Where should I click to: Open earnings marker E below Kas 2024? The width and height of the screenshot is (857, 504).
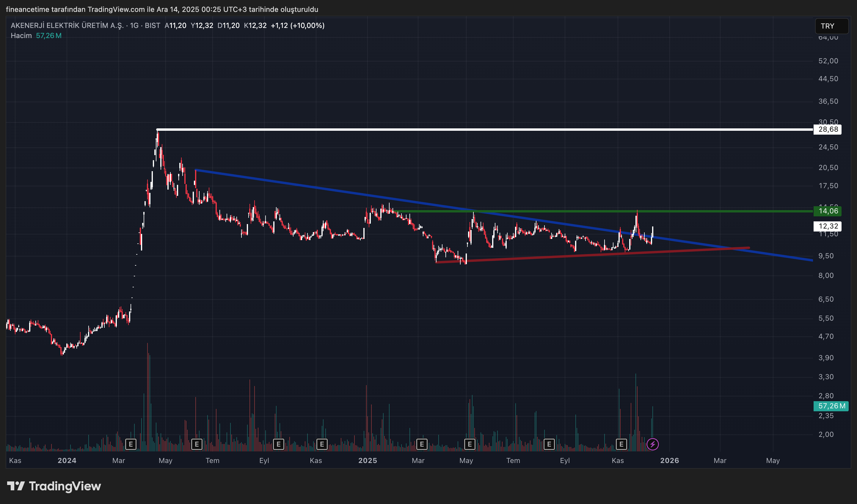tap(322, 444)
